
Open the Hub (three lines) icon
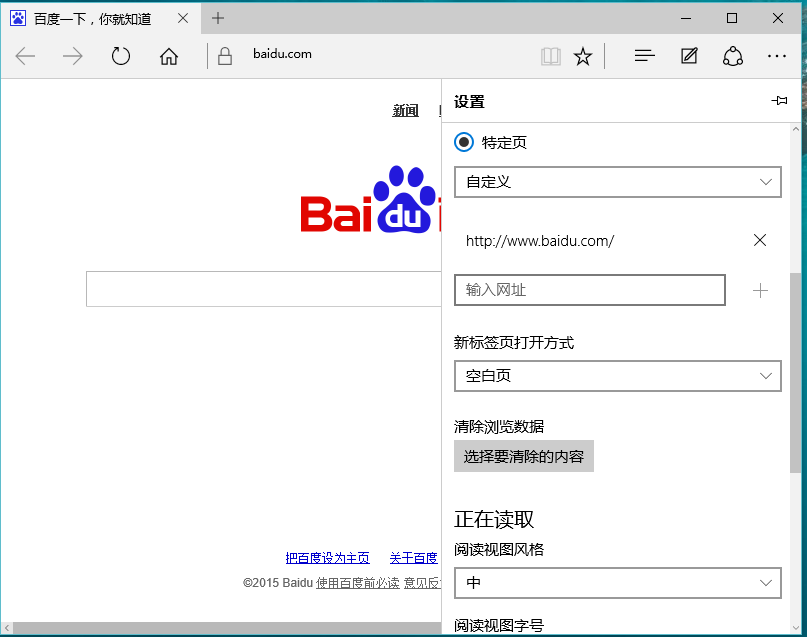coord(645,56)
